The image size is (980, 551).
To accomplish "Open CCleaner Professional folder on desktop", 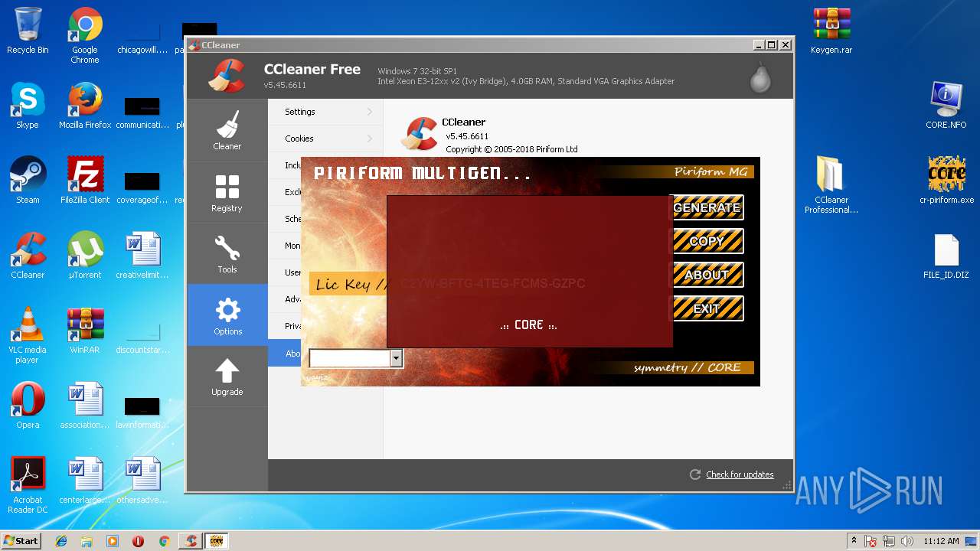I will click(x=831, y=185).
